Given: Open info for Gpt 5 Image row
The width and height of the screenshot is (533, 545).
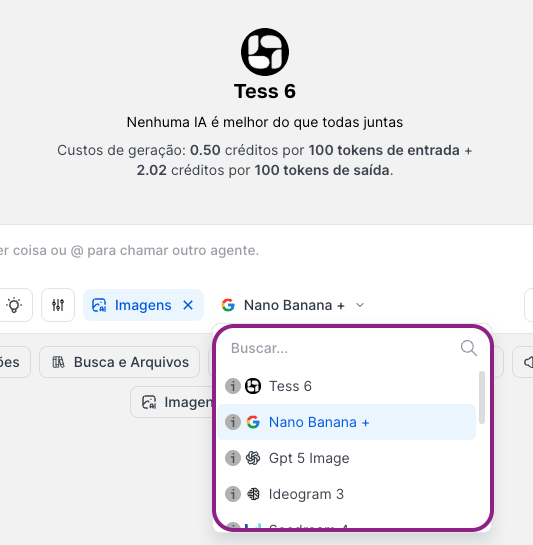Looking at the screenshot, I should 233,458.
